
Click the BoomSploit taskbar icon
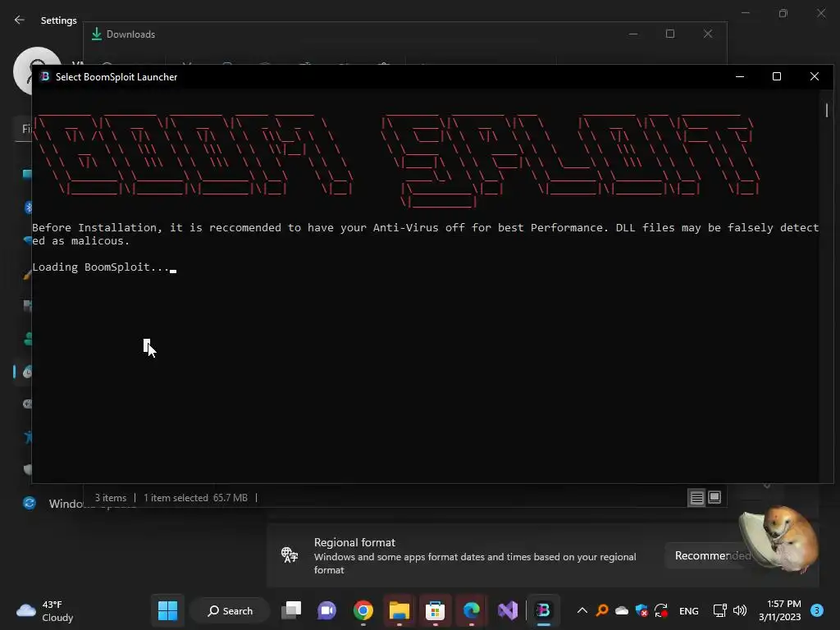click(x=543, y=610)
